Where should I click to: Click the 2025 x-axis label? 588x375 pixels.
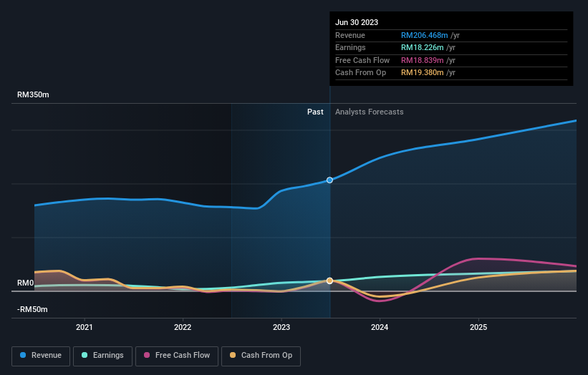478,327
